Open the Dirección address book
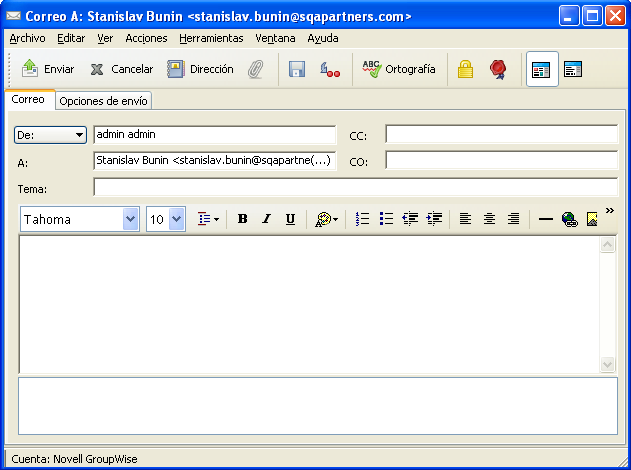The width and height of the screenshot is (631, 470). click(200, 69)
